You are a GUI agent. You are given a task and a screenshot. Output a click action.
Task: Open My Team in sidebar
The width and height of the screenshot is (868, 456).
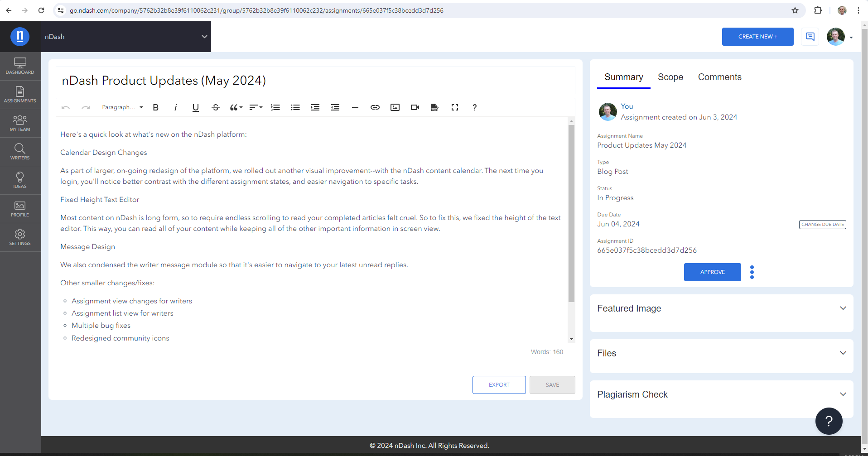click(x=20, y=123)
